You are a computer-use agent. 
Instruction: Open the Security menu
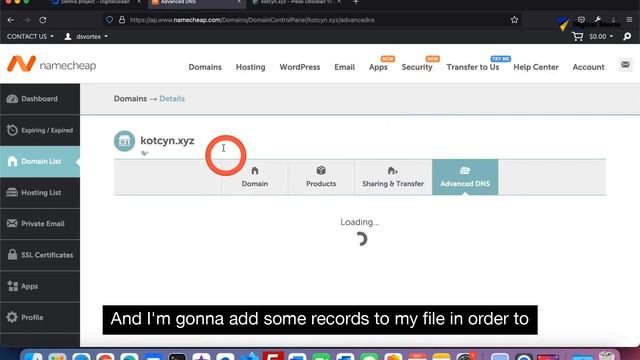click(x=417, y=67)
